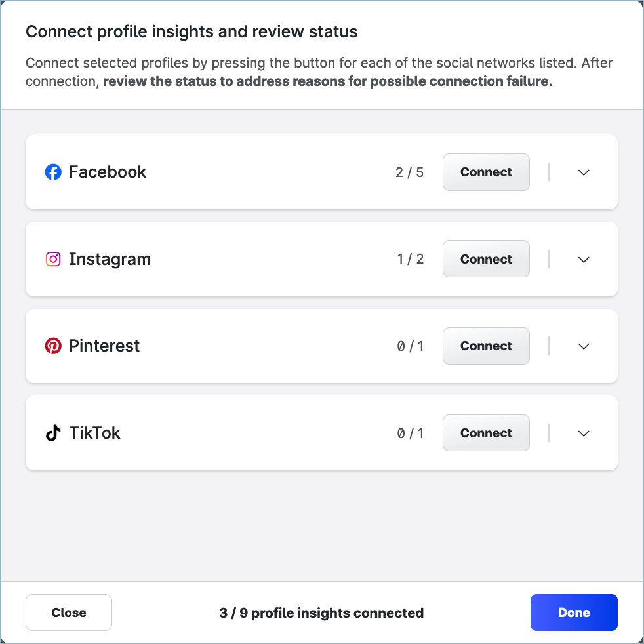The image size is (644, 644).
Task: Connect the TikTok profile
Action: [x=485, y=433]
